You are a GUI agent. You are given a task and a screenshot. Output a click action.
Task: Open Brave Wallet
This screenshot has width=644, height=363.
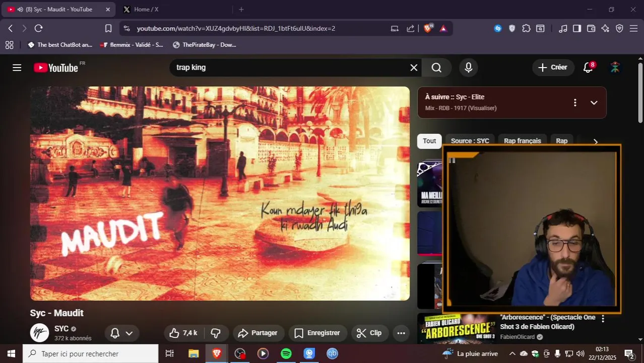[x=591, y=29]
